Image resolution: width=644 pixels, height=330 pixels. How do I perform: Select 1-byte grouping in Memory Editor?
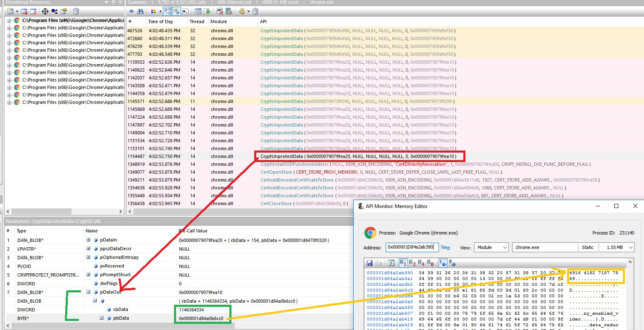tap(403, 263)
